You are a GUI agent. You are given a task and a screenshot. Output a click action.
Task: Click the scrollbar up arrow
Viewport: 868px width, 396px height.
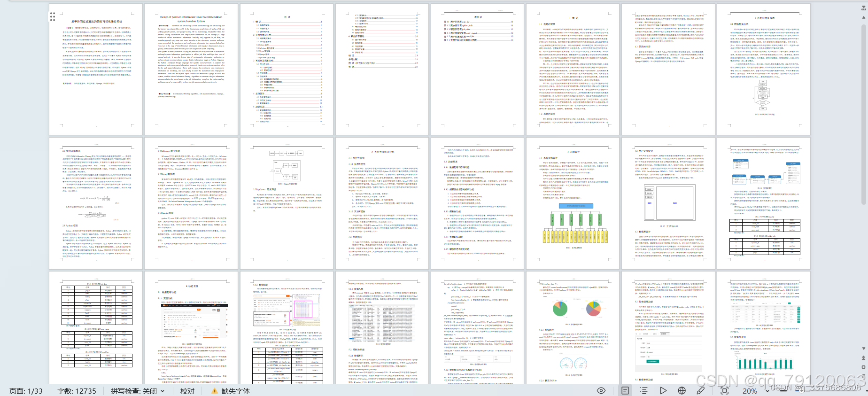[864, 17]
